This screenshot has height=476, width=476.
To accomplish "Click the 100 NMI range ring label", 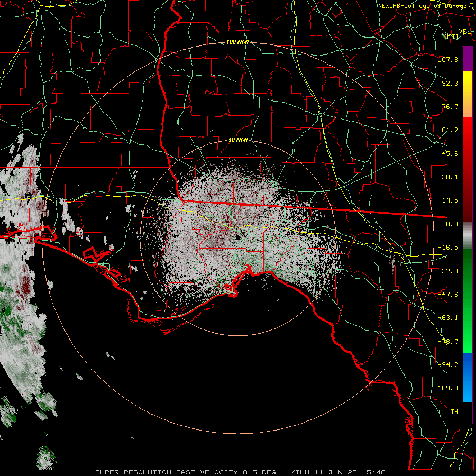I will [237, 42].
